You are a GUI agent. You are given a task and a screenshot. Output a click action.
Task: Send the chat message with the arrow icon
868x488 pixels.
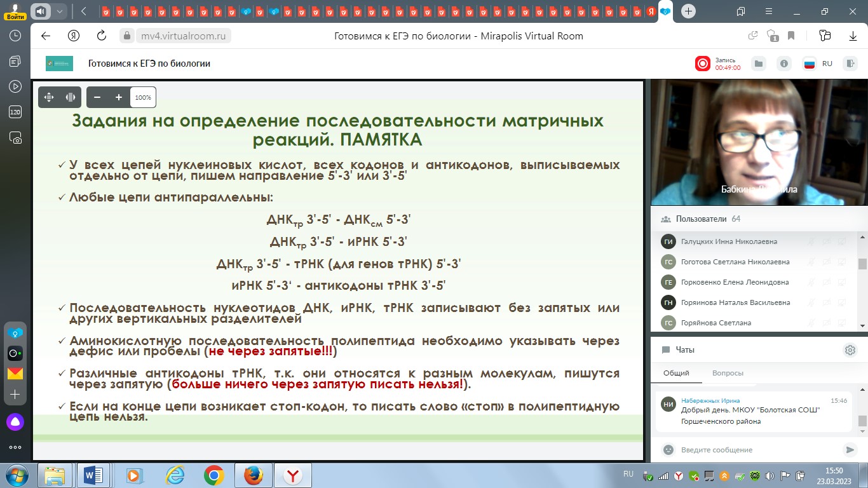[850, 450]
